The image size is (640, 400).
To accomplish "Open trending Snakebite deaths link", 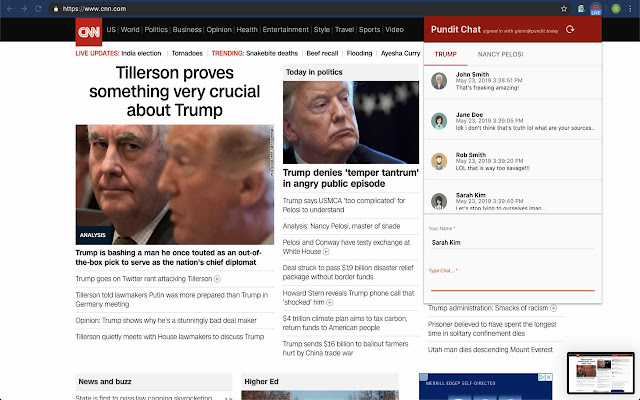I will coord(272,53).
